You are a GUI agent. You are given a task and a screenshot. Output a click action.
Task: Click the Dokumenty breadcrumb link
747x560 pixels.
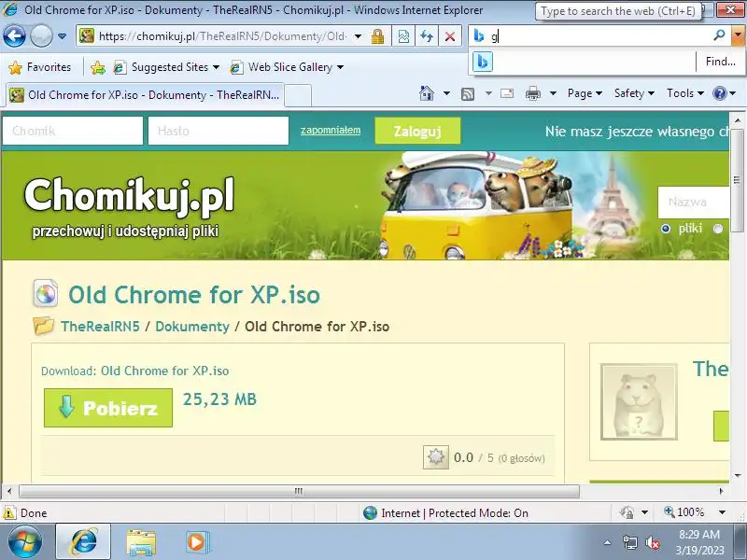point(192,327)
